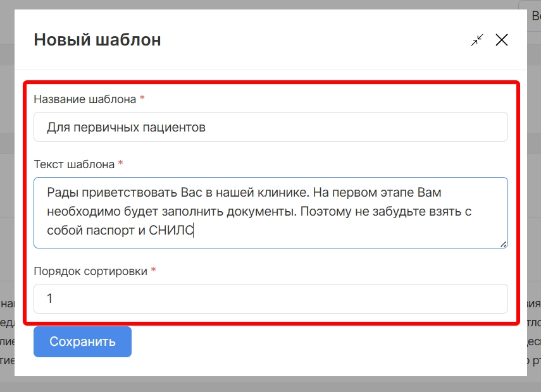541x392 pixels.
Task: Click the Сохранить button
Action: (x=82, y=341)
